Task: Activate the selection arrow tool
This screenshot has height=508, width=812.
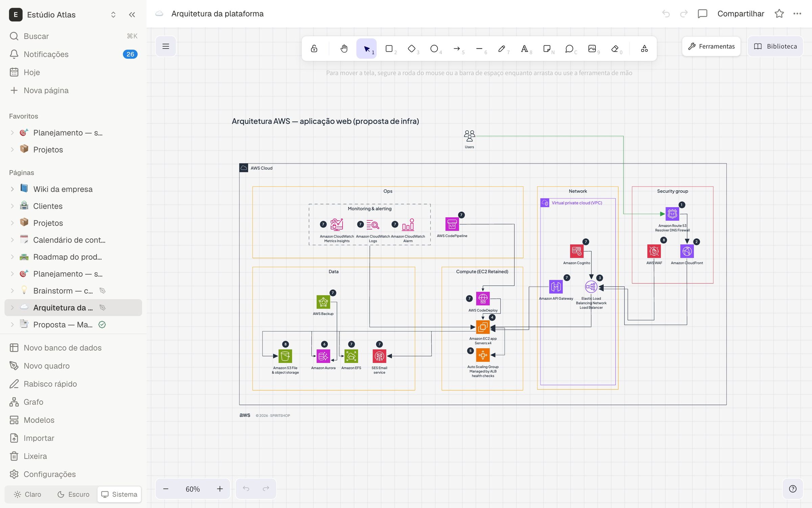Action: pyautogui.click(x=366, y=48)
